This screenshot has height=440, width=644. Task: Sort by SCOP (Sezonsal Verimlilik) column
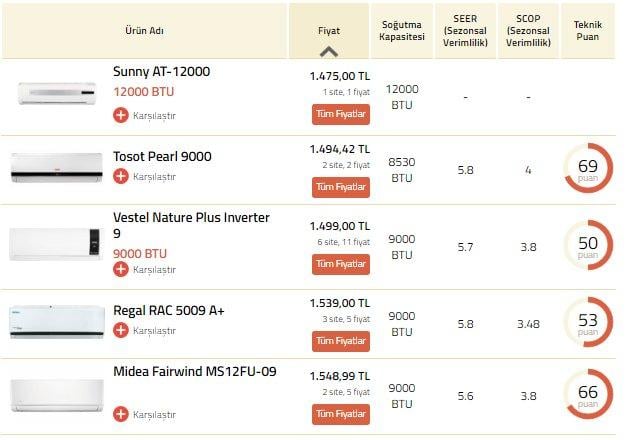[x=528, y=30]
